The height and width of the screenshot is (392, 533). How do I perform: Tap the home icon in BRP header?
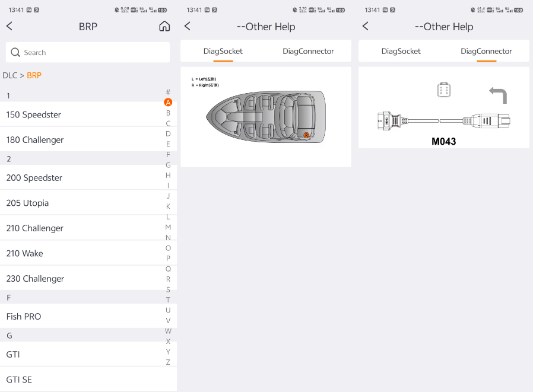click(x=164, y=26)
